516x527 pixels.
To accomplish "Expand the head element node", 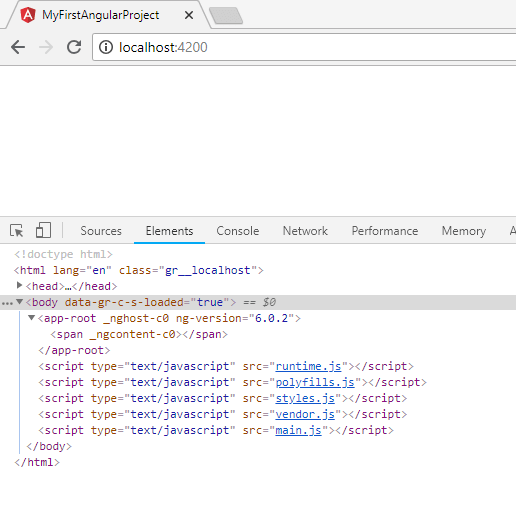I will [x=19, y=285].
